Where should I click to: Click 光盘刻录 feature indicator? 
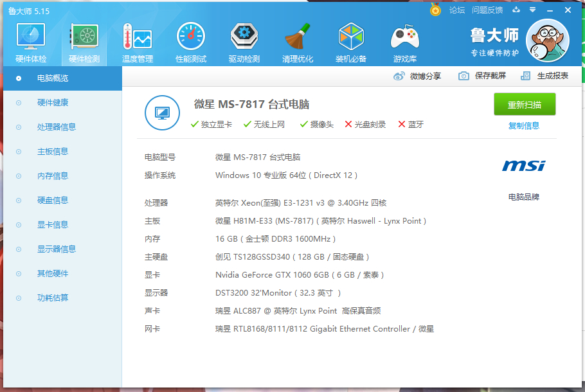365,125
